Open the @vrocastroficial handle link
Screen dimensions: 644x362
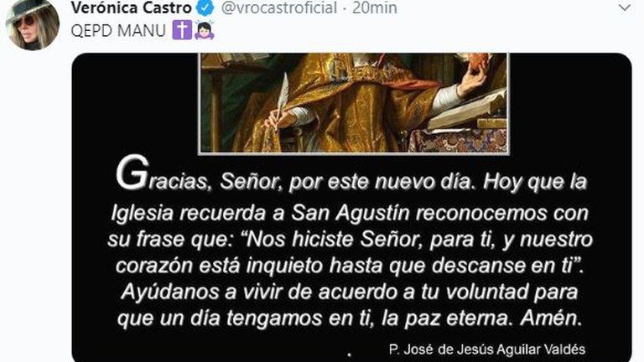[279, 8]
